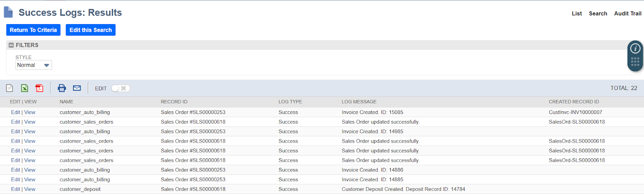Open the Audit Trail link
Screen dimensions: 644x194
[x=627, y=14]
